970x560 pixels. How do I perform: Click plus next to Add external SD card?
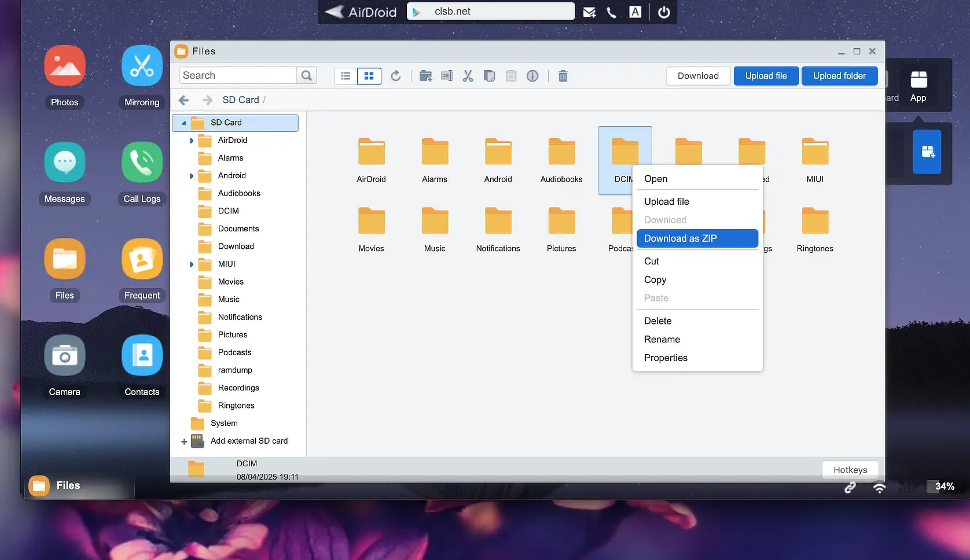[x=184, y=441]
